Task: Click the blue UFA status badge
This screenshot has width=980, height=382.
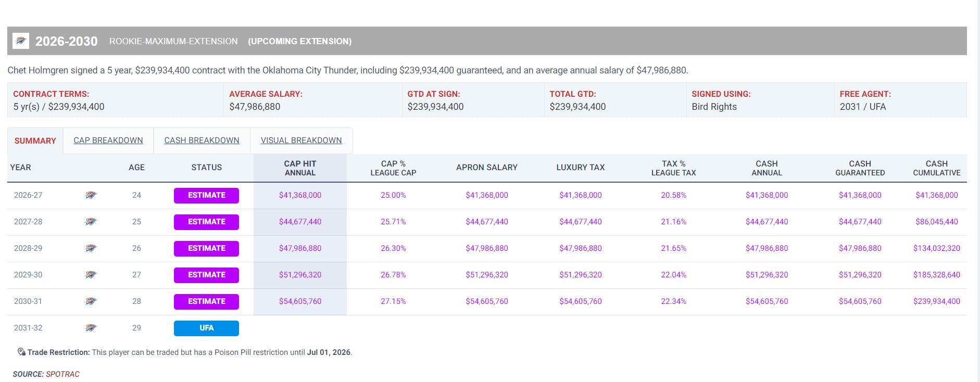Action: pyautogui.click(x=206, y=328)
